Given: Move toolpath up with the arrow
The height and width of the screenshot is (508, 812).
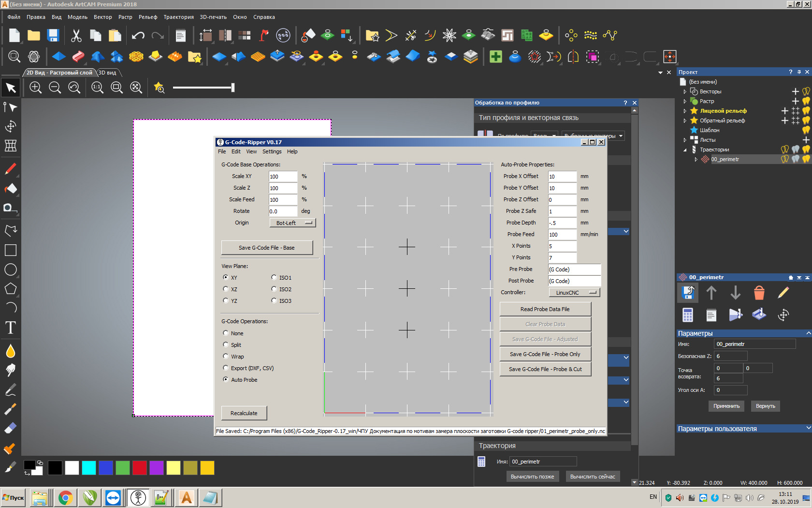Looking at the screenshot, I should pos(711,293).
